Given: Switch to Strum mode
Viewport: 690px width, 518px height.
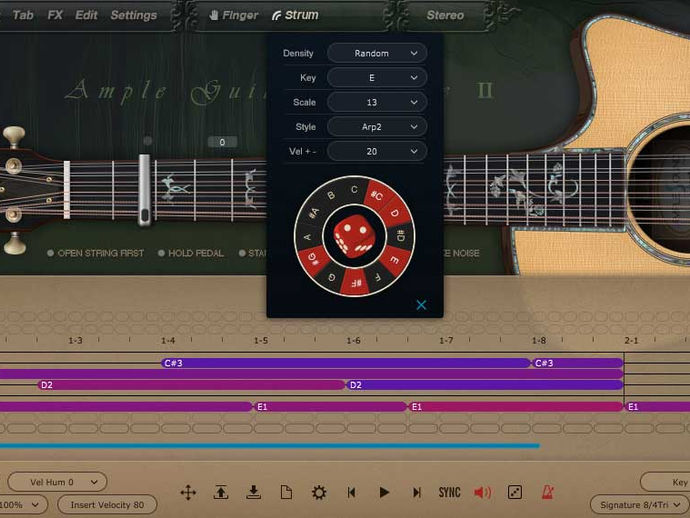Looking at the screenshot, I should point(295,15).
